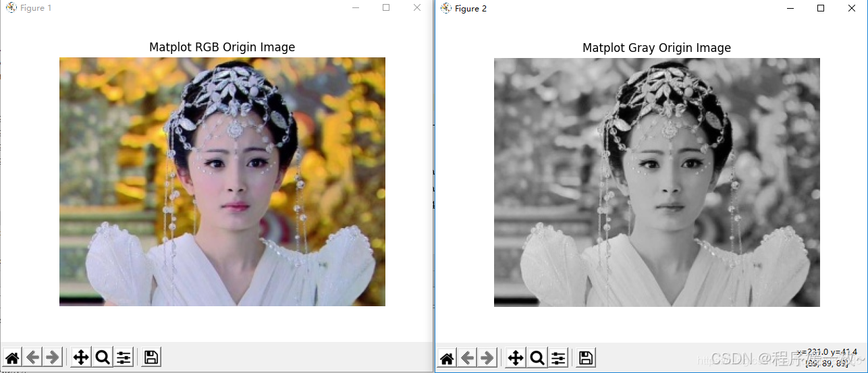Image resolution: width=868 pixels, height=373 pixels.
Task: Click the Figure 2 title bar icon
Action: coord(445,8)
